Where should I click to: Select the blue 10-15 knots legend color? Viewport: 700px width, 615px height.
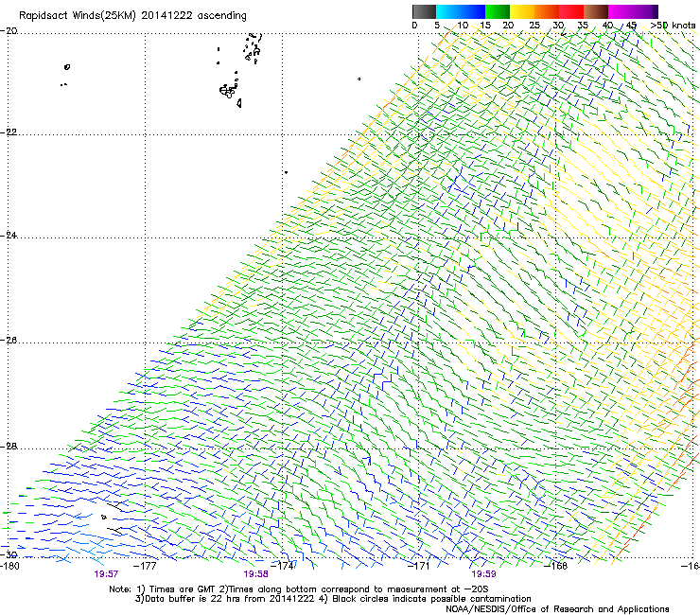click(x=473, y=11)
